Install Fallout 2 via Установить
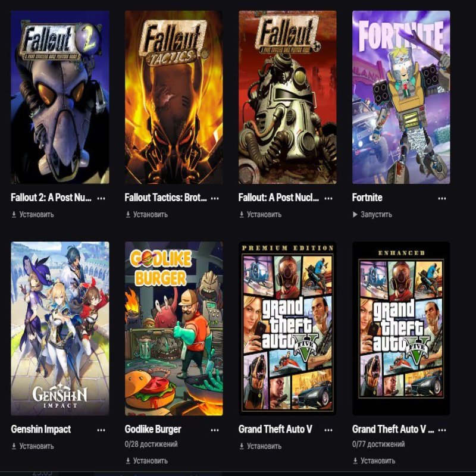This screenshot has width=476, height=476. 33,215
